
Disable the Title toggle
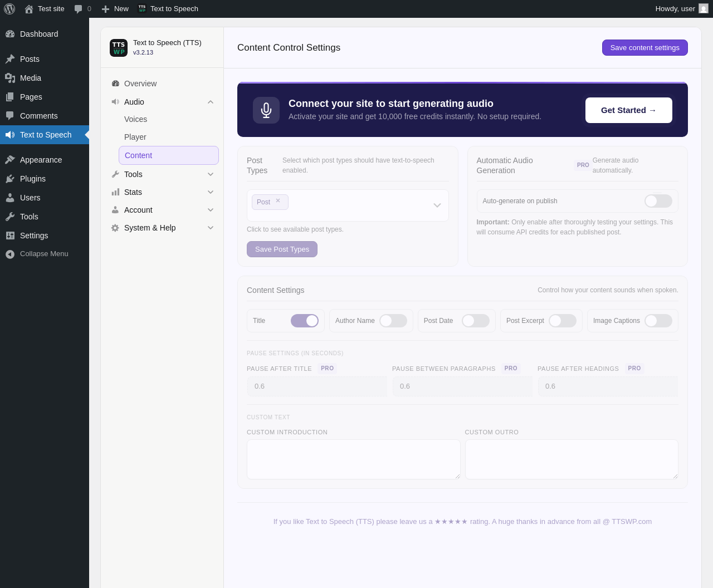click(305, 321)
